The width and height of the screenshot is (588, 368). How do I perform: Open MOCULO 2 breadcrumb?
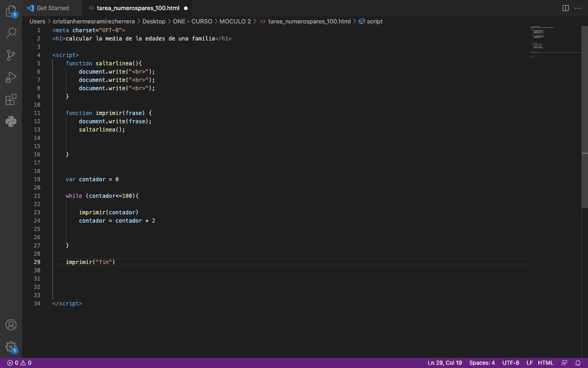[235, 21]
